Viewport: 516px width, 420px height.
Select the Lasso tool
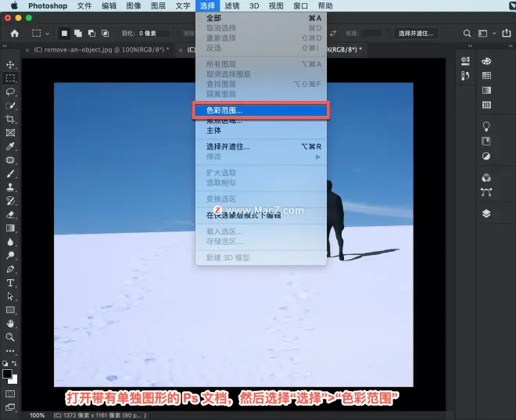[x=10, y=92]
